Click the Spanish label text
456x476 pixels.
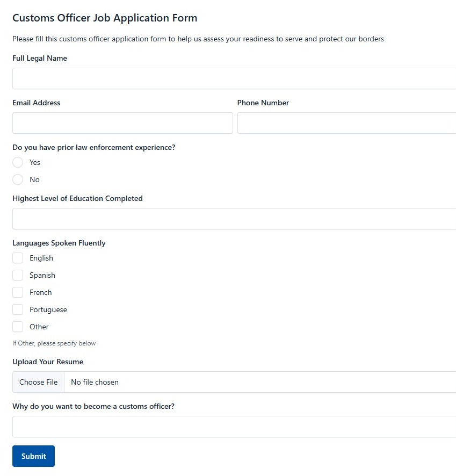[x=42, y=276]
